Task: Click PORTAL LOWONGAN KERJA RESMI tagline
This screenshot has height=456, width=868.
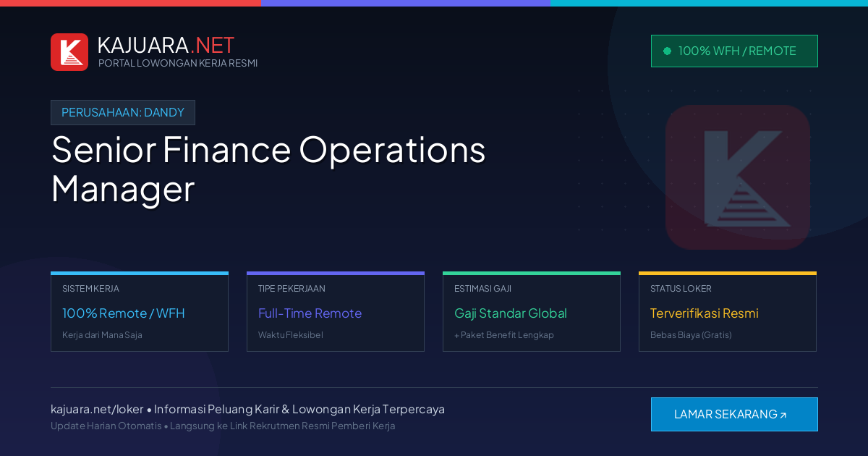Action: (178, 63)
